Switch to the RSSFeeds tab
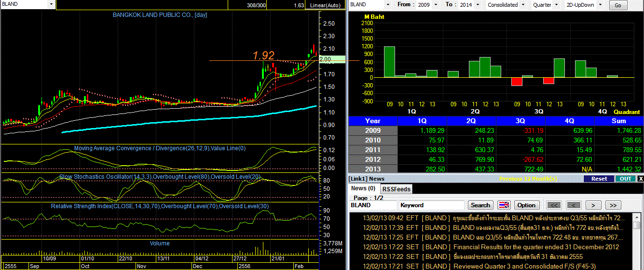The width and height of the screenshot is (644, 270). 396,189
